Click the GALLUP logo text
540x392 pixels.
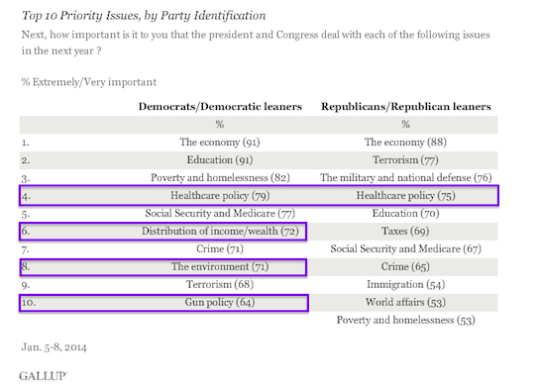(43, 376)
